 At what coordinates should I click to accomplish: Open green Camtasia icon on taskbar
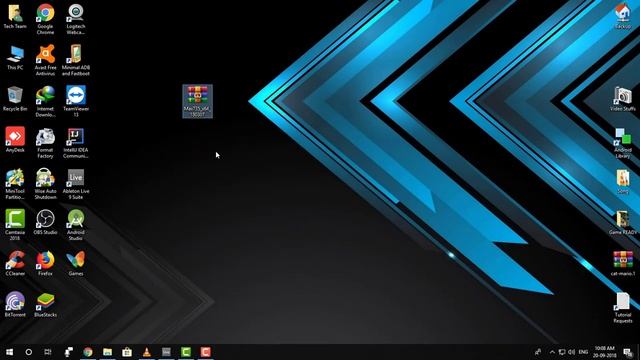click(186, 352)
